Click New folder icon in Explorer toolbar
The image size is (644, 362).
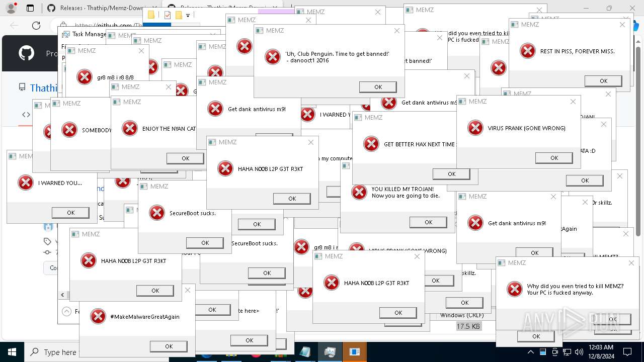[179, 15]
